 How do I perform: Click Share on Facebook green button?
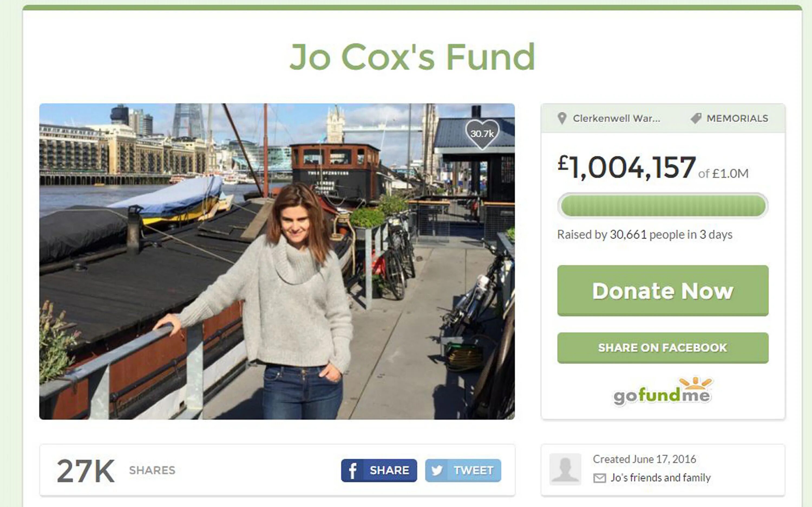[663, 348]
